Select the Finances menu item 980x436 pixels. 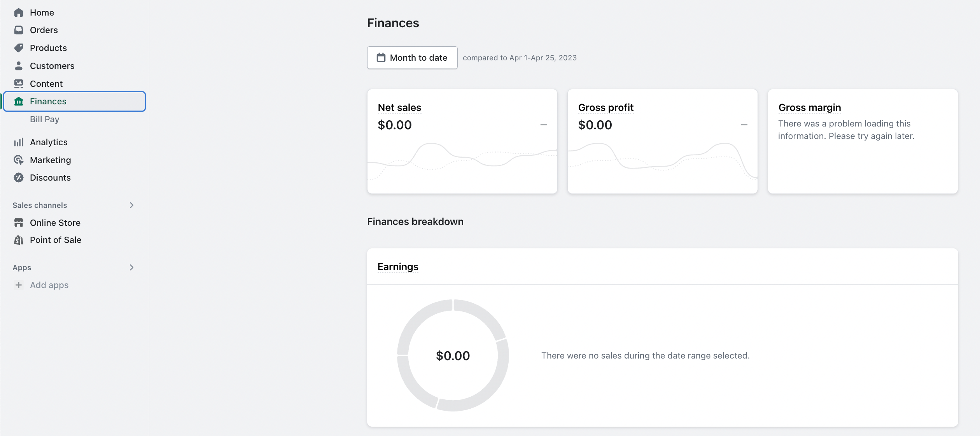pos(74,101)
